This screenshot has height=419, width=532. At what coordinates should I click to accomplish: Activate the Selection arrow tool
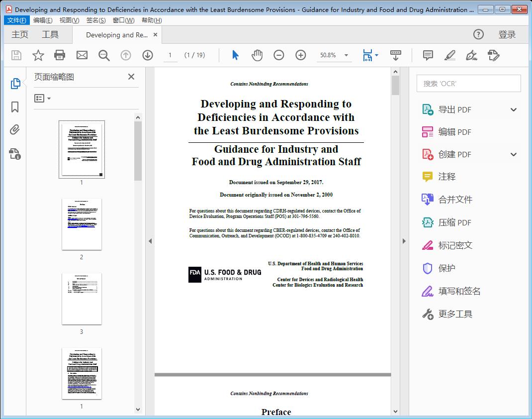click(x=235, y=55)
